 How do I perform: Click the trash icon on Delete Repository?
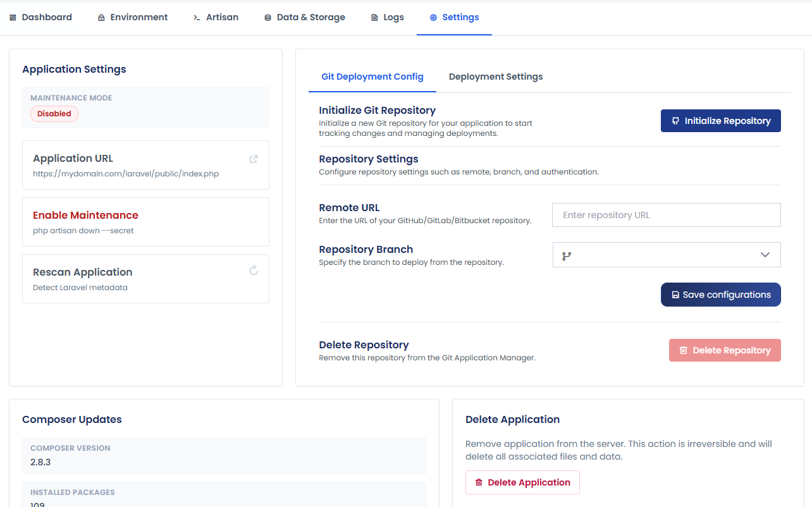[x=684, y=350]
